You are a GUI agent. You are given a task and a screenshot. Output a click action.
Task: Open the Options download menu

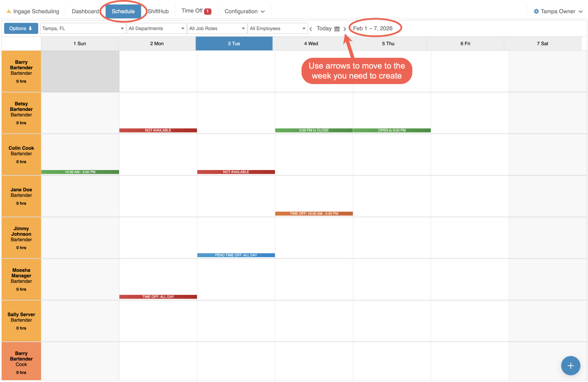[x=21, y=28]
